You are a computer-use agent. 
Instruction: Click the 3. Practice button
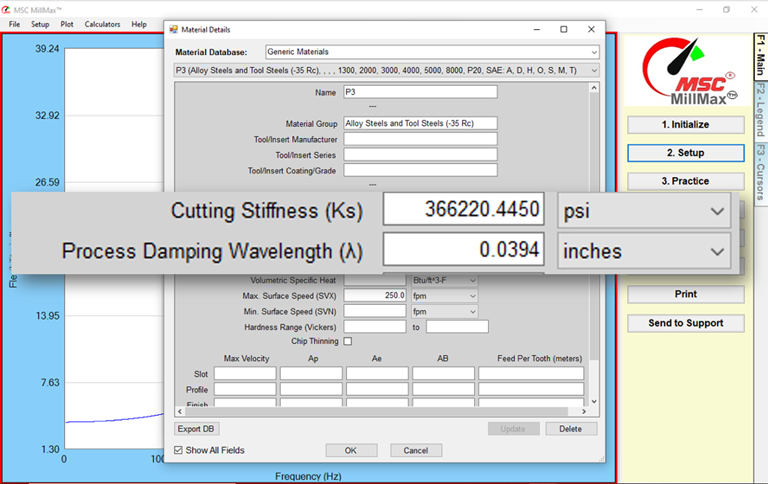pos(686,181)
